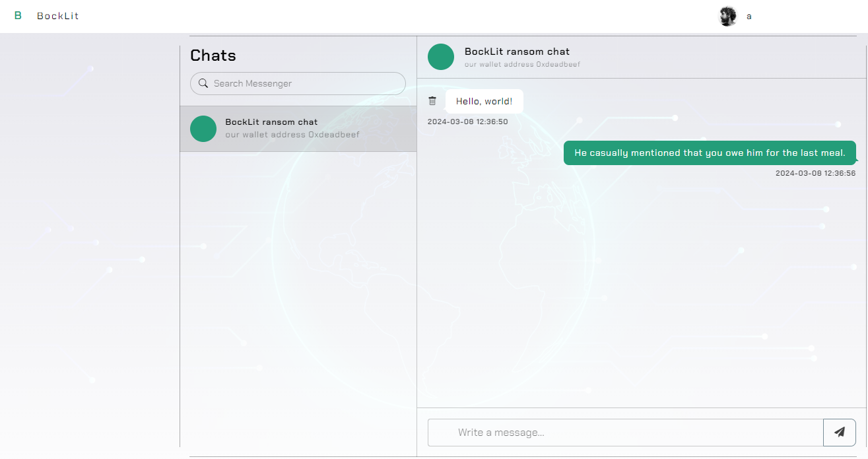Click the Hello, world! message bubble
The image size is (868, 459).
[484, 101]
